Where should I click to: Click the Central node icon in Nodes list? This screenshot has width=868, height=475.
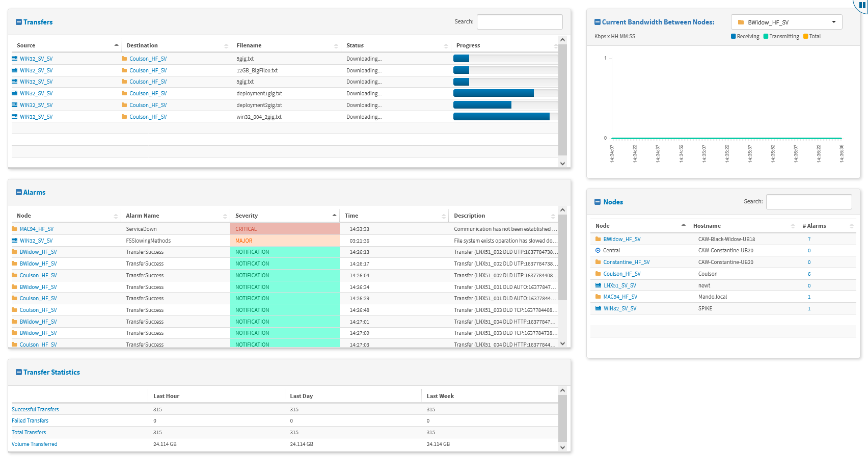[x=598, y=251]
